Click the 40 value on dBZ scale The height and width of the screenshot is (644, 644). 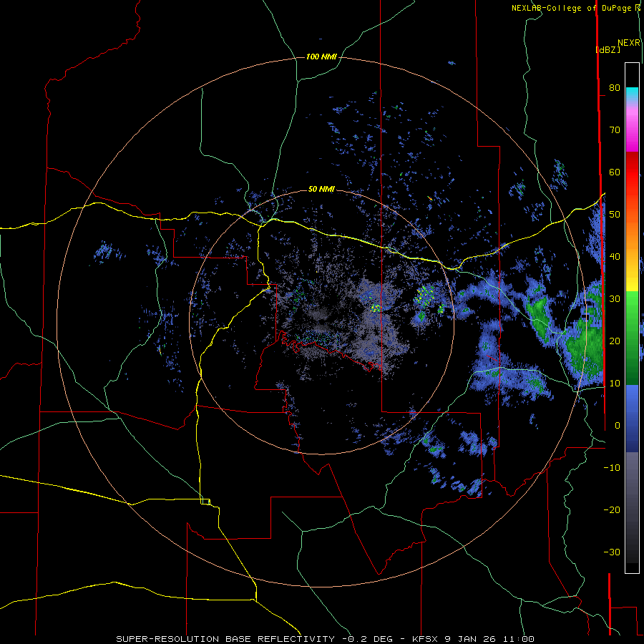[615, 257]
